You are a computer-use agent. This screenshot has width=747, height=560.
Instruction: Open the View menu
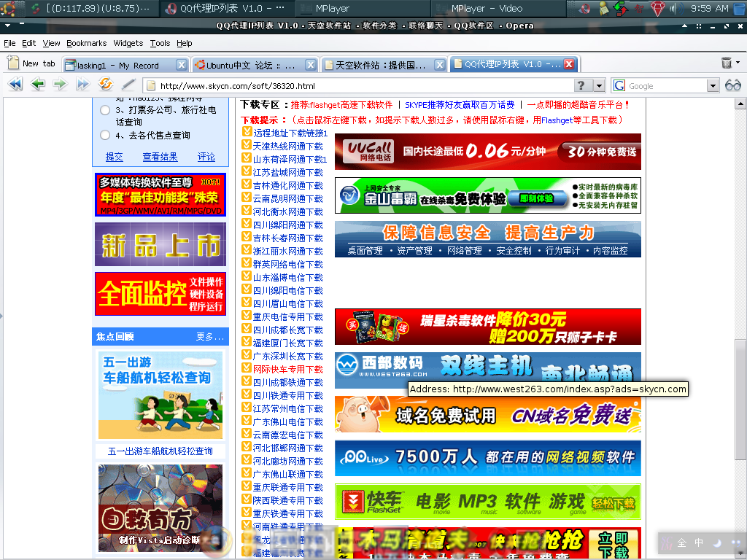(52, 43)
